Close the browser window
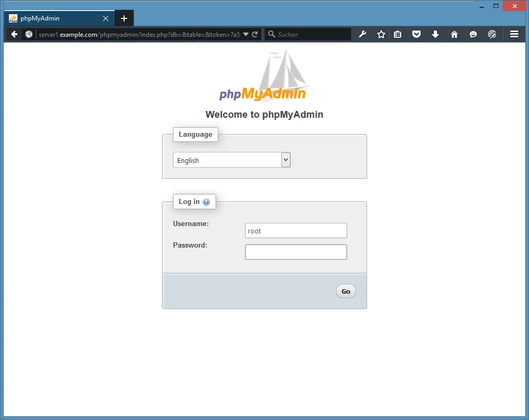This screenshot has height=420, width=529. [515, 6]
